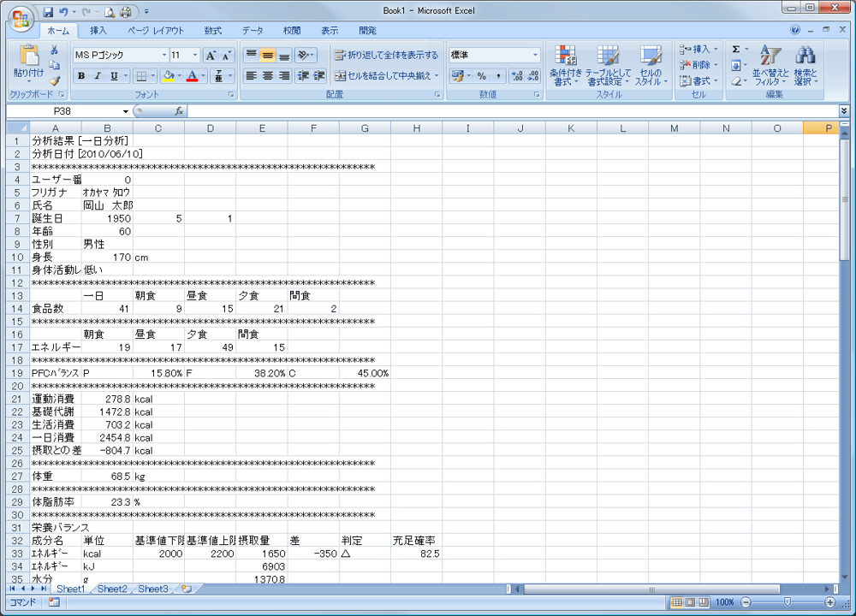The height and width of the screenshot is (616, 856).
Task: Toggle underline formatting
Action: [114, 76]
